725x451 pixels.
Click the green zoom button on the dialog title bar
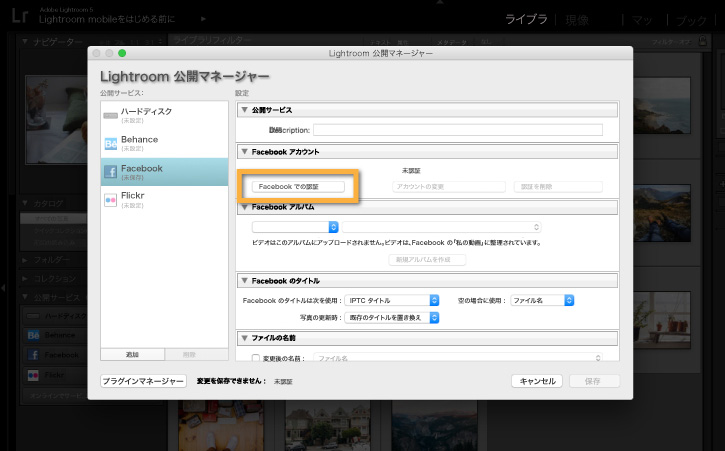tap(122, 53)
